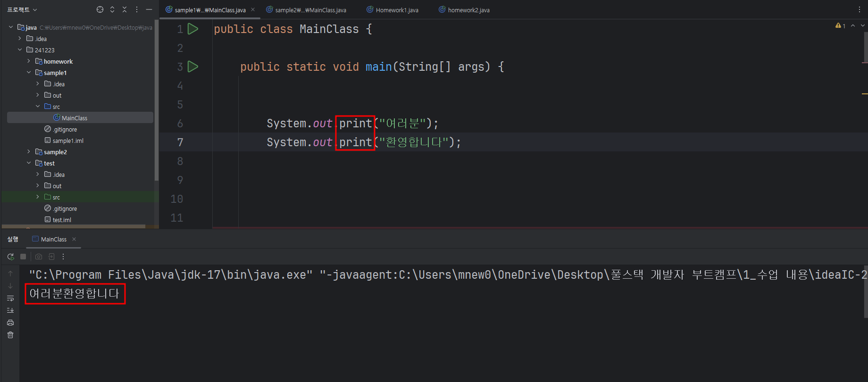Collapse the java root project node
Screen dimensions: 868x382
tap(11, 27)
